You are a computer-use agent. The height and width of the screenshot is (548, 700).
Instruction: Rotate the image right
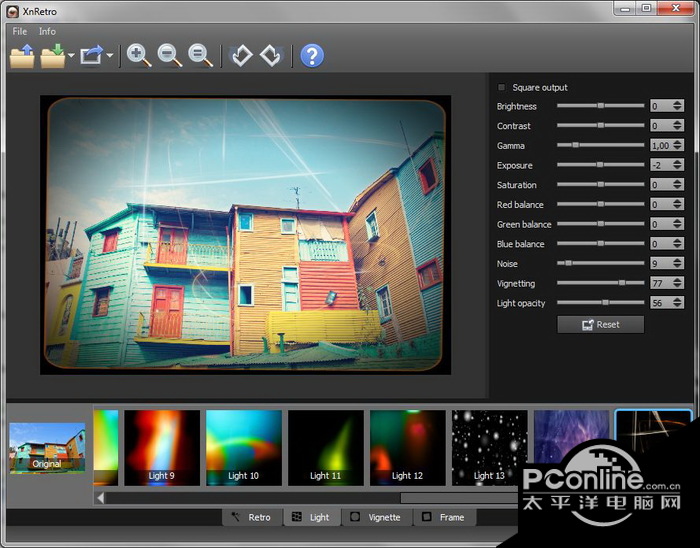click(271, 56)
